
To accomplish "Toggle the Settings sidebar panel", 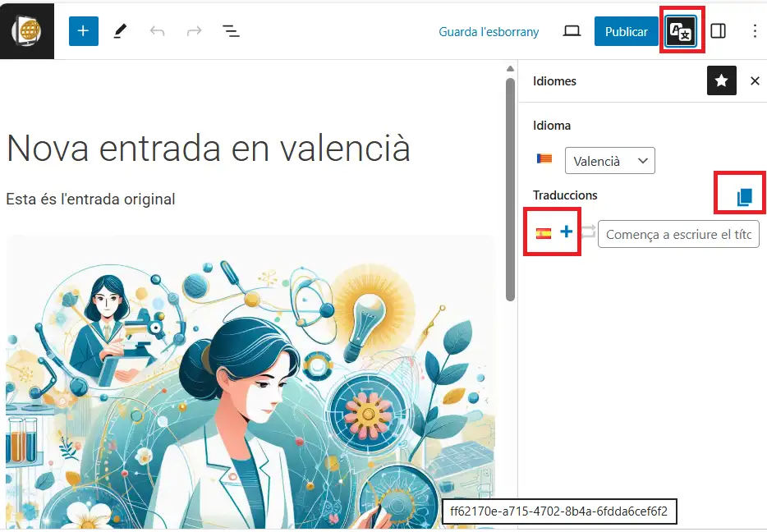I will coord(718,31).
